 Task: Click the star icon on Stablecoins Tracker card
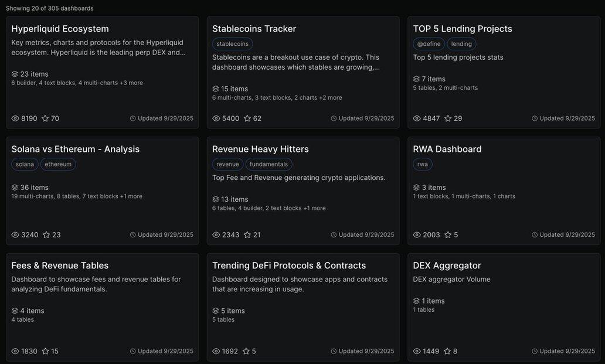[247, 118]
